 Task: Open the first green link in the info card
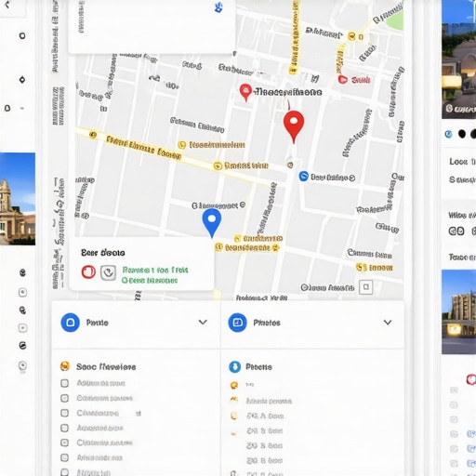[155, 270]
